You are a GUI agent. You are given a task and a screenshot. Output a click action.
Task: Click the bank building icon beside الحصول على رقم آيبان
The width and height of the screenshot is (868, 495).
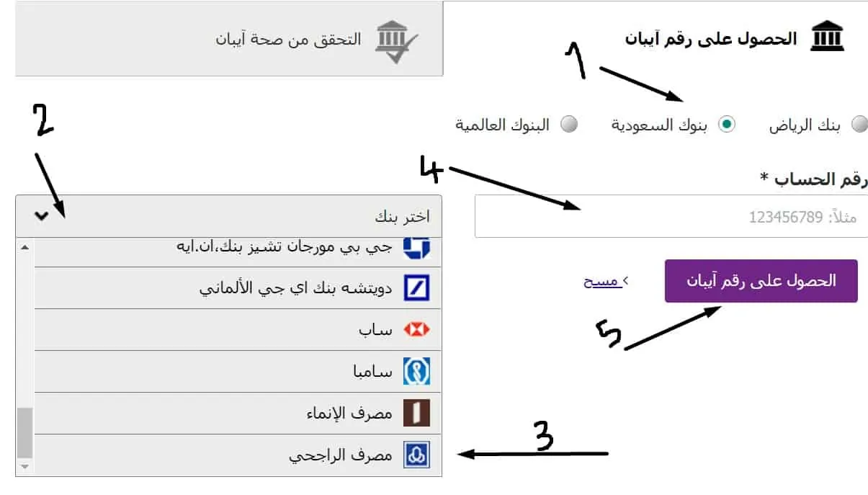[827, 37]
